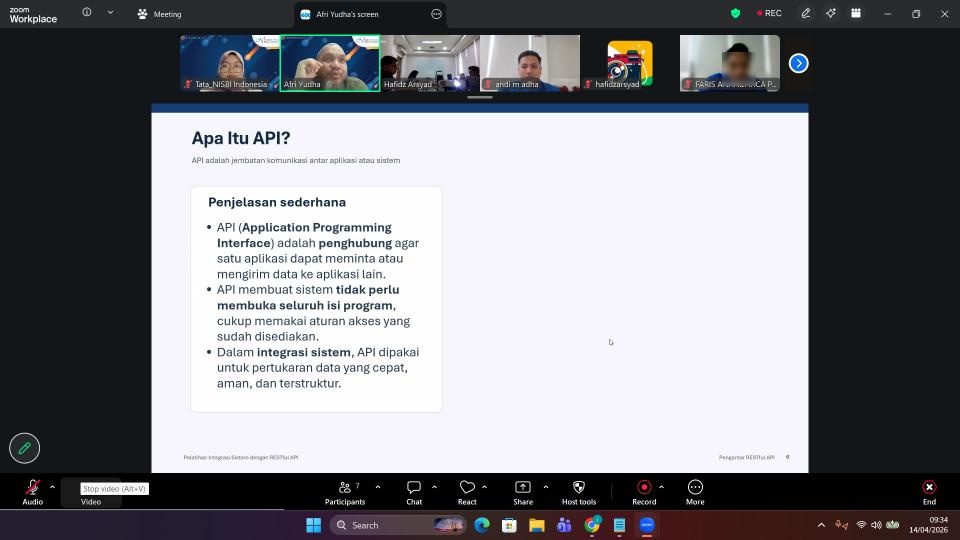
Task: Open Google Chrome from taskbar
Action: click(x=592, y=525)
